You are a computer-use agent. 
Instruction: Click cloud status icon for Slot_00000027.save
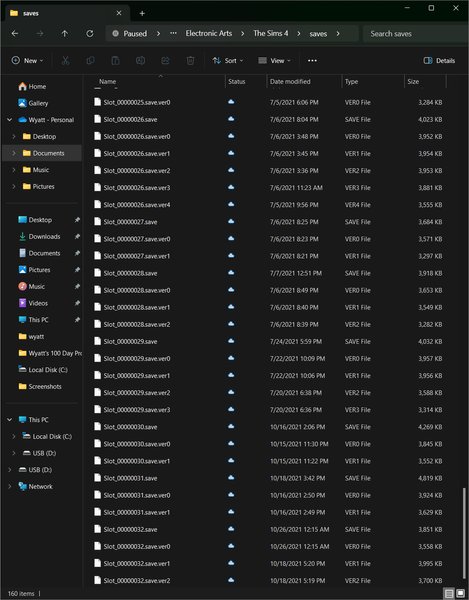pos(231,221)
